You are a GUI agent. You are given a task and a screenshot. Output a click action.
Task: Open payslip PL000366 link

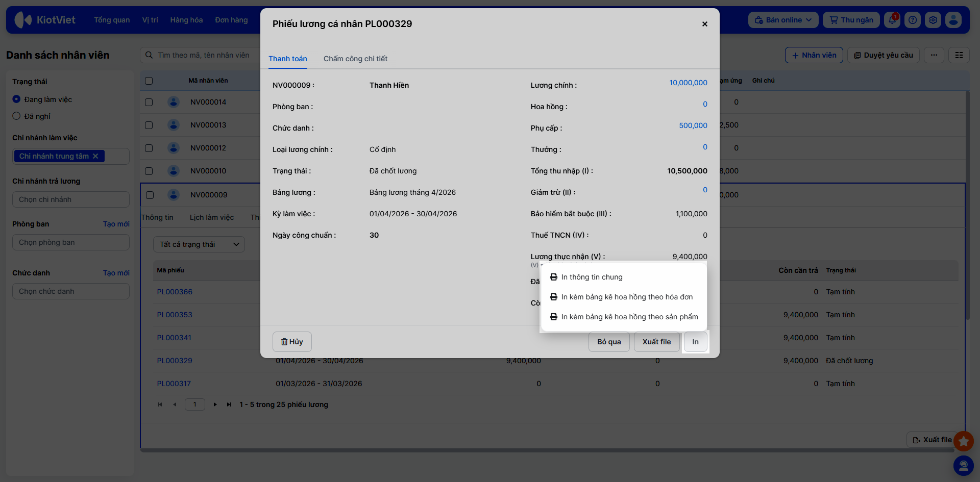[175, 292]
